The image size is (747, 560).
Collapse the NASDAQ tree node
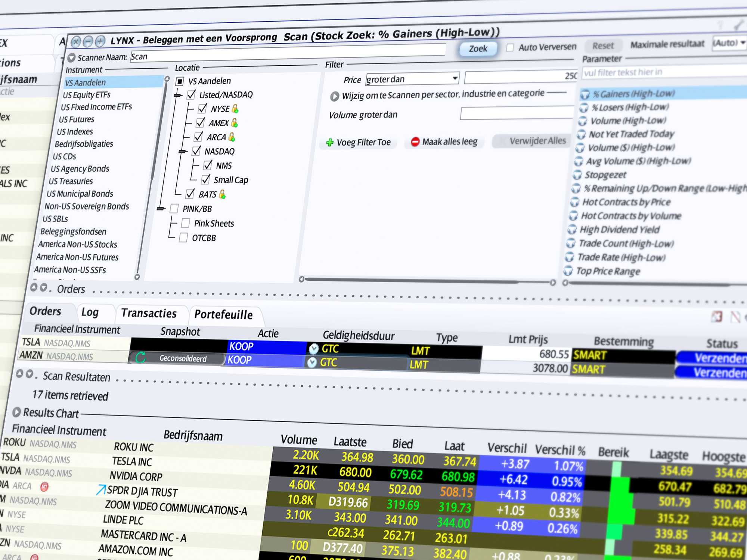[183, 152]
